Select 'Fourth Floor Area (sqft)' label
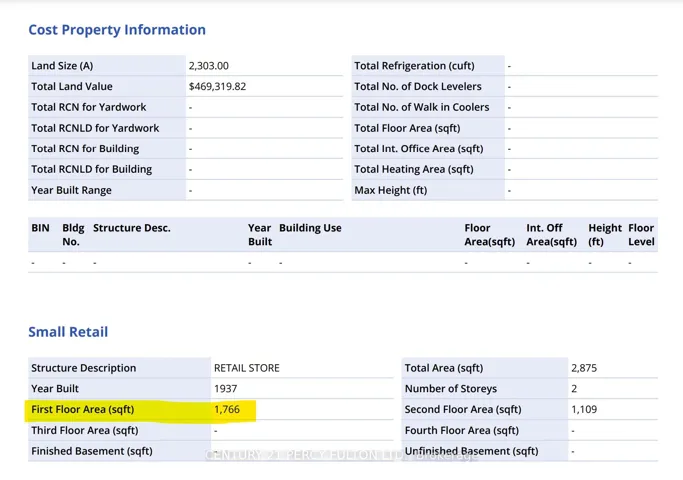The image size is (683, 480). click(x=462, y=430)
